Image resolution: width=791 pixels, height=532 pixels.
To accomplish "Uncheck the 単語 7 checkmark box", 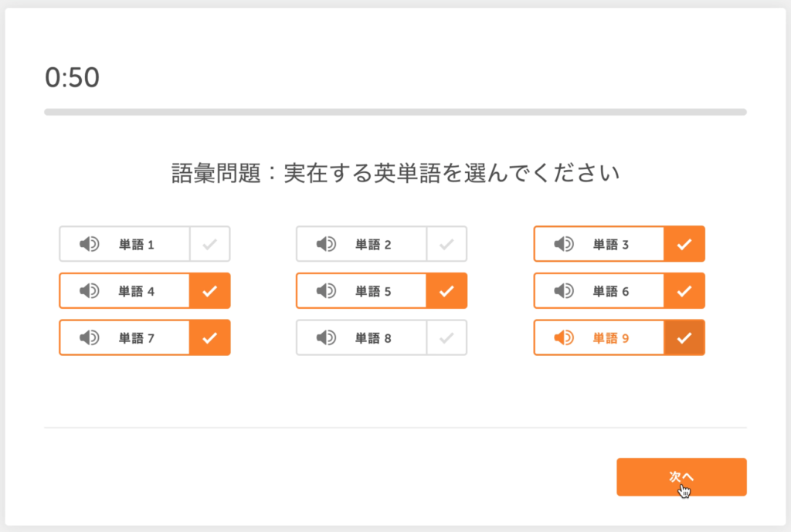I will click(x=210, y=337).
